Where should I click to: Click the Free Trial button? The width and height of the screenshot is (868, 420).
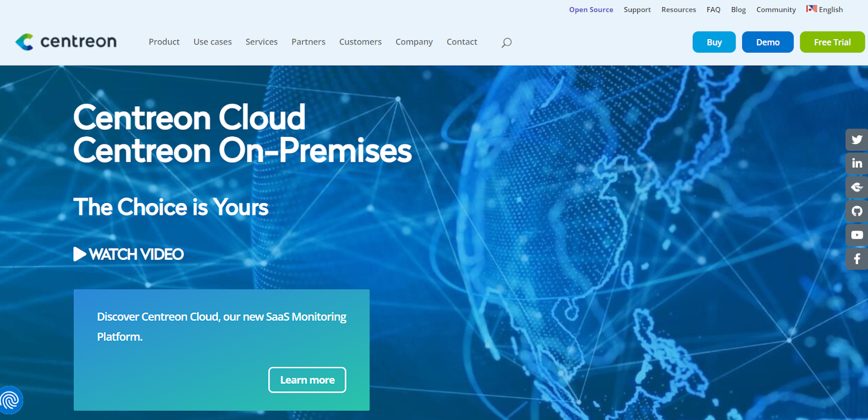(832, 42)
